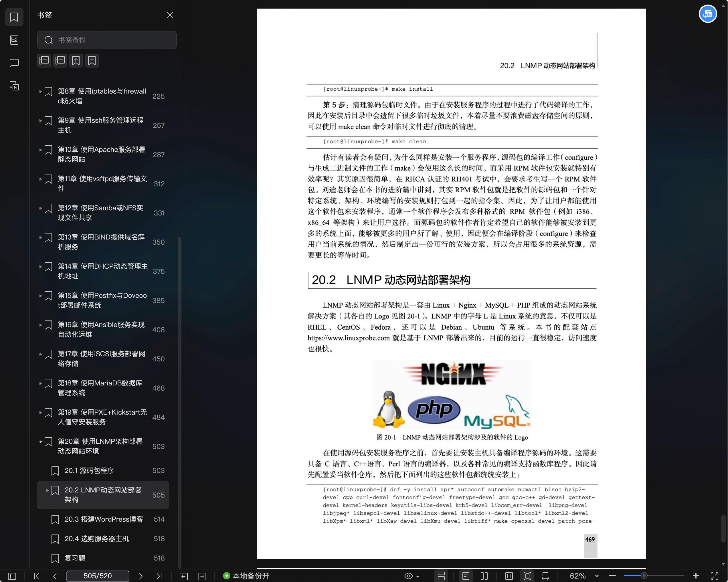
Task: Zoom in with the plus button
Action: tap(696, 576)
